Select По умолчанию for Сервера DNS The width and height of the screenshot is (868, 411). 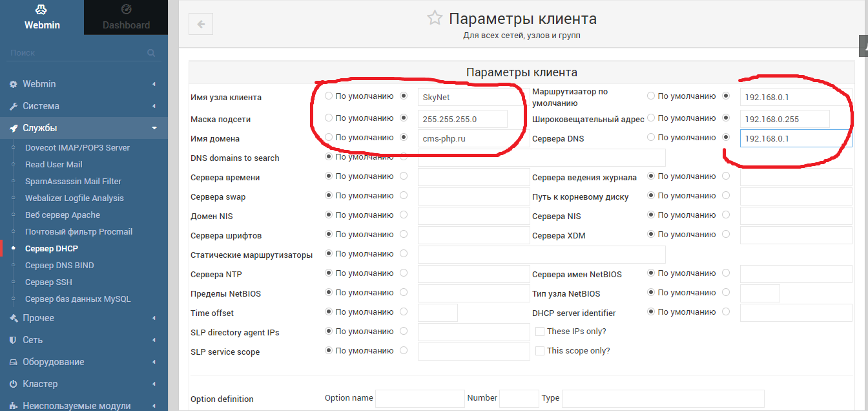[651, 138]
